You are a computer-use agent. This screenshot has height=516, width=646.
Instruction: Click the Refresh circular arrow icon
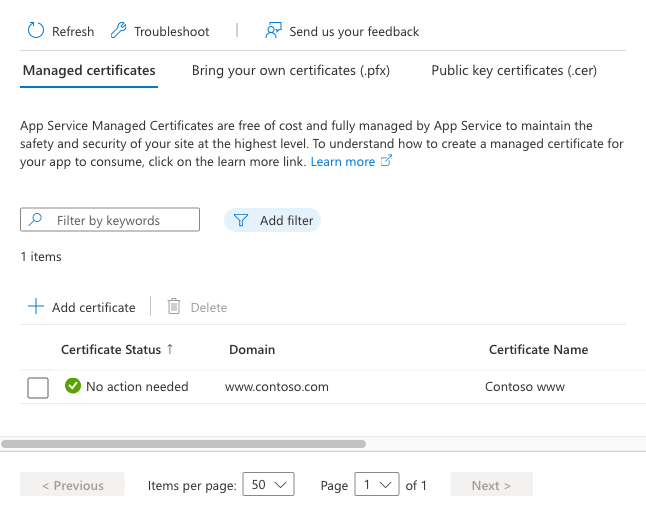36,31
